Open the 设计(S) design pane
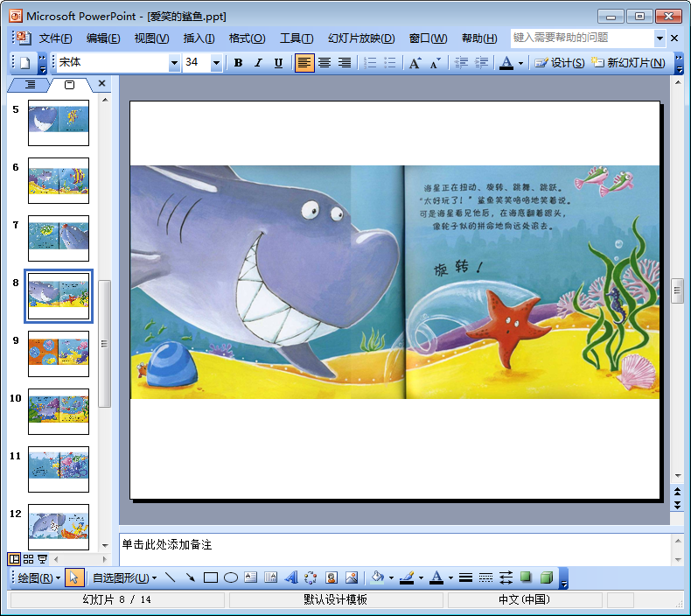The height and width of the screenshot is (616, 691). click(x=560, y=63)
